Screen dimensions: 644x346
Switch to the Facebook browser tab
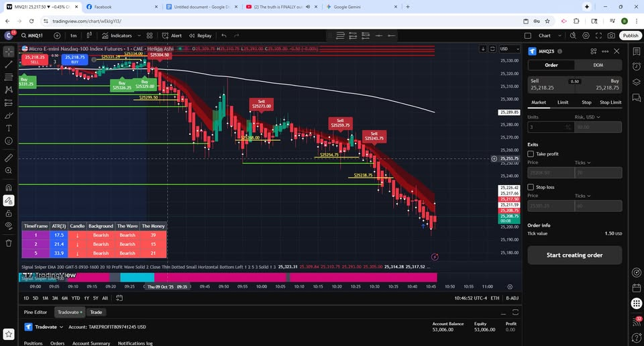[x=121, y=7]
